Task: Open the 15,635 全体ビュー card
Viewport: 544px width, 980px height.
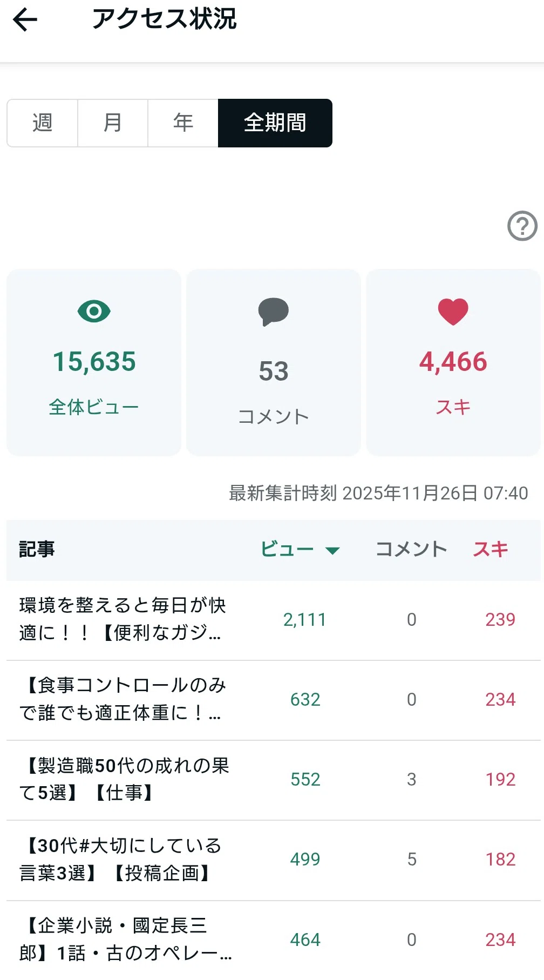Action: point(94,362)
